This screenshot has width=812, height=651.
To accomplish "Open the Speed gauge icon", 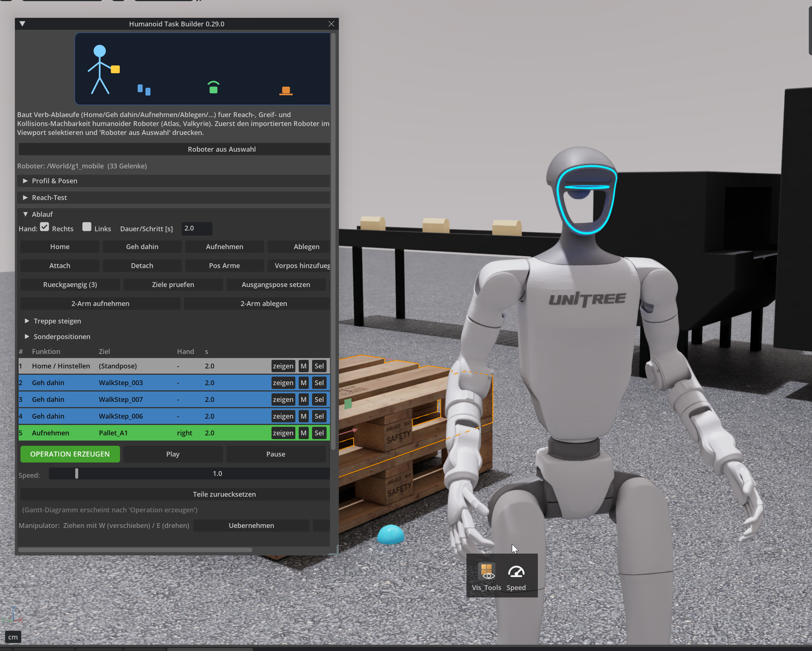I will point(516,576).
